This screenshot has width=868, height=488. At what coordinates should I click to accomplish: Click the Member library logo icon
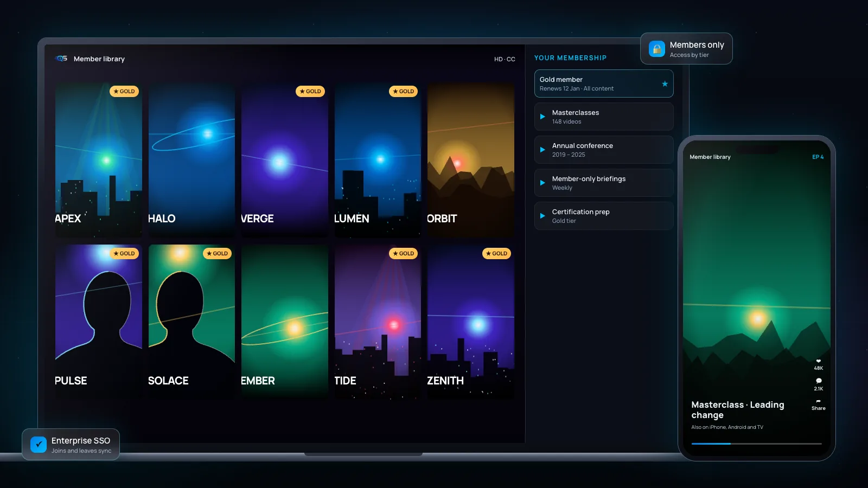[61, 59]
